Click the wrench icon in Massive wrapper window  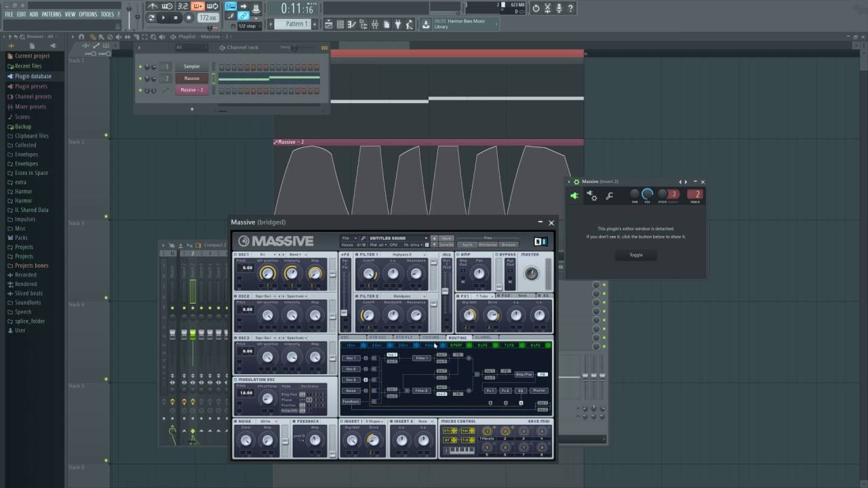(609, 196)
